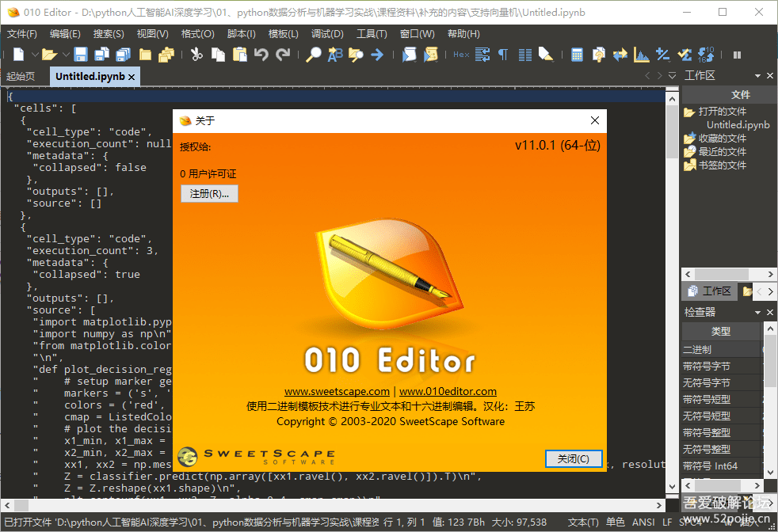This screenshot has height=532, width=778.
Task: Click the Run Template icon
Action: click(430, 54)
